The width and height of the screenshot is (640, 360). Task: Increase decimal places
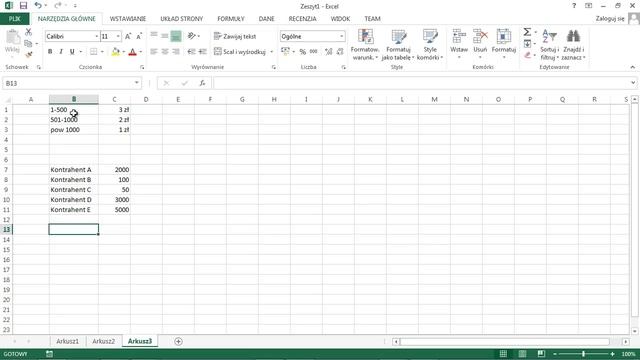pyautogui.click(x=329, y=51)
